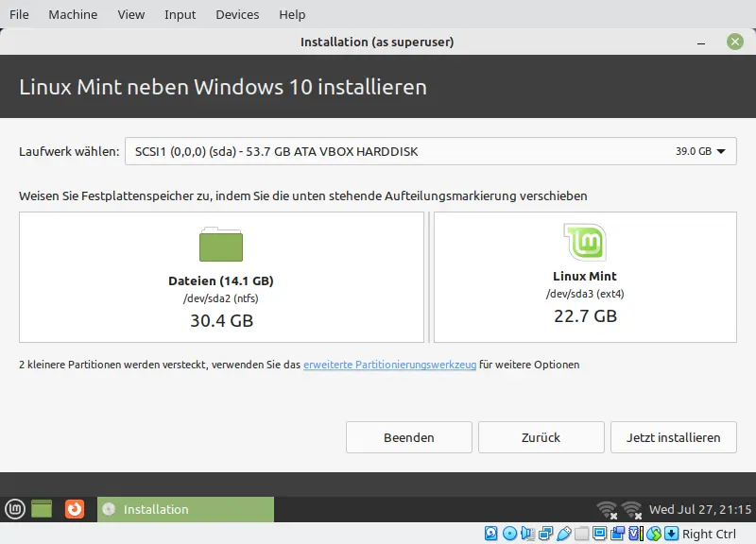
Task: Select the Linux Mint /dev/sda3 partition box
Action: point(585,277)
